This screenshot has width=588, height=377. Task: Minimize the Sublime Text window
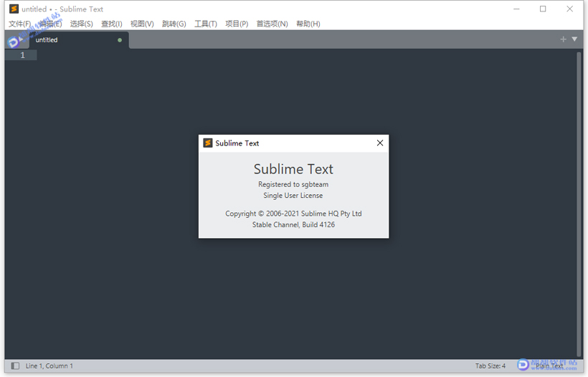516,9
